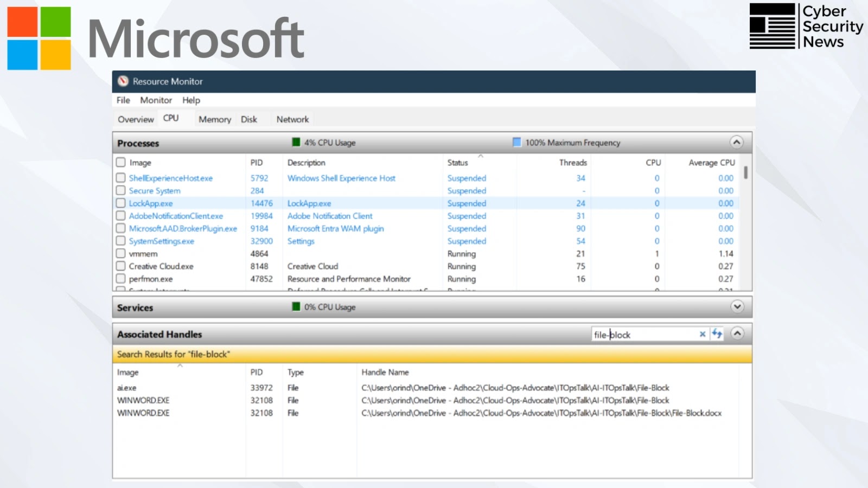Open the Monitor menu
The width and height of the screenshot is (868, 488).
point(156,100)
